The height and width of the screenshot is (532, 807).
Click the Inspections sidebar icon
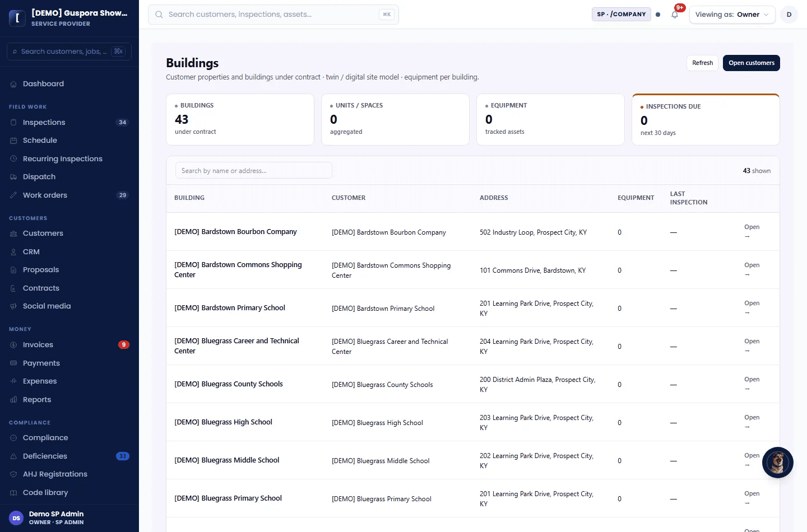tap(13, 123)
